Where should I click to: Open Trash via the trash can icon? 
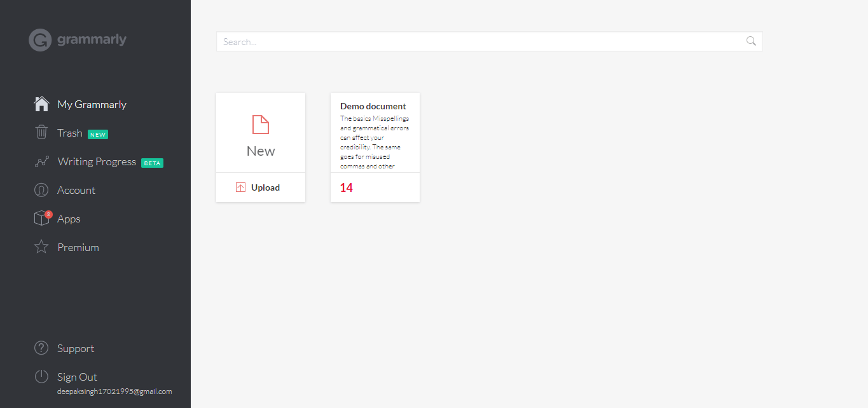coord(41,132)
